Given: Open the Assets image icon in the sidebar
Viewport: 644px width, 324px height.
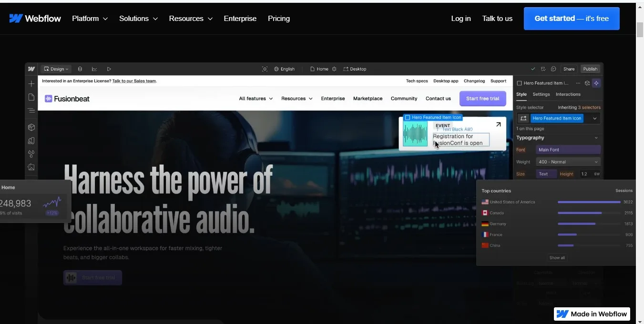Looking at the screenshot, I should pos(31,167).
